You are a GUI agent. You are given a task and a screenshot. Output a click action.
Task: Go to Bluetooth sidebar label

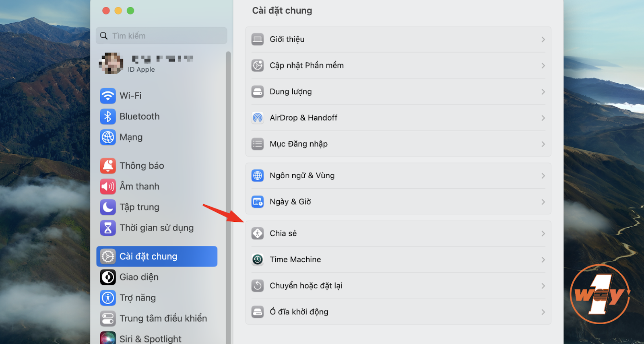point(140,117)
